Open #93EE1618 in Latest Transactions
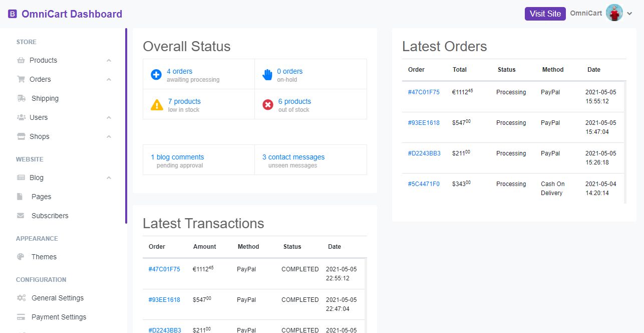 click(x=164, y=300)
